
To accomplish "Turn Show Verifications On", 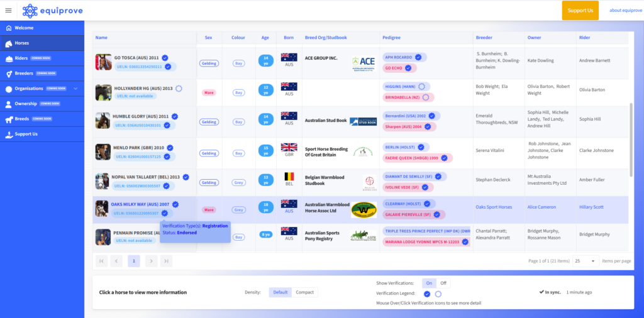I will pos(429,283).
